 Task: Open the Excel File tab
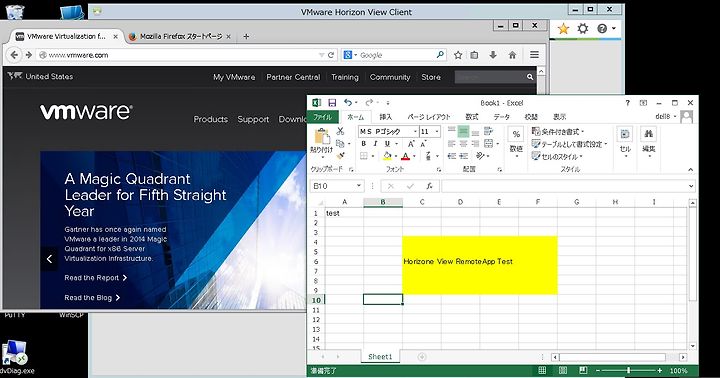pos(322,117)
